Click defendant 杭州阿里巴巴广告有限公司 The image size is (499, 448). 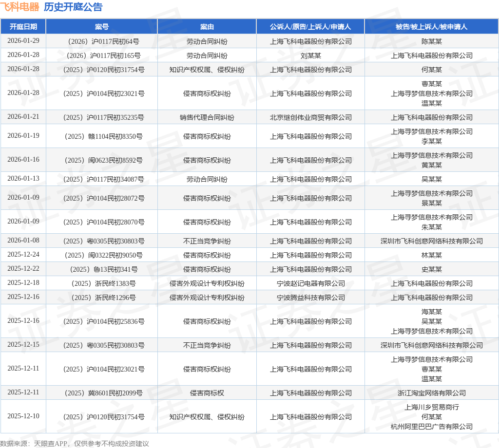point(432,427)
